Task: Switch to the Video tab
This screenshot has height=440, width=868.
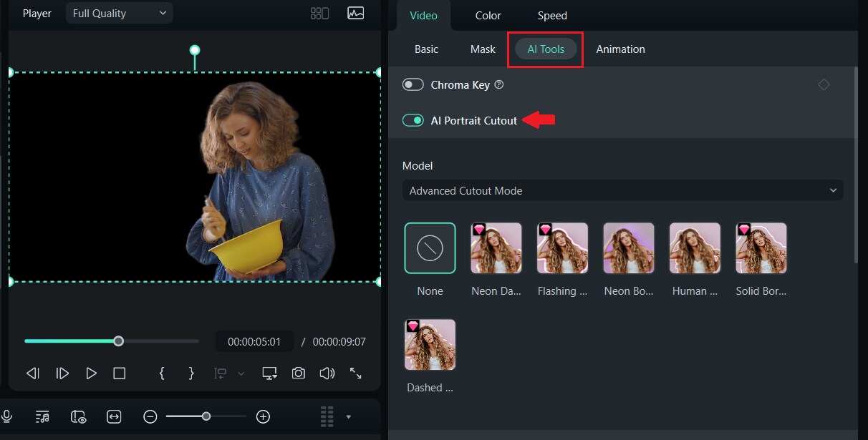Action: (423, 15)
